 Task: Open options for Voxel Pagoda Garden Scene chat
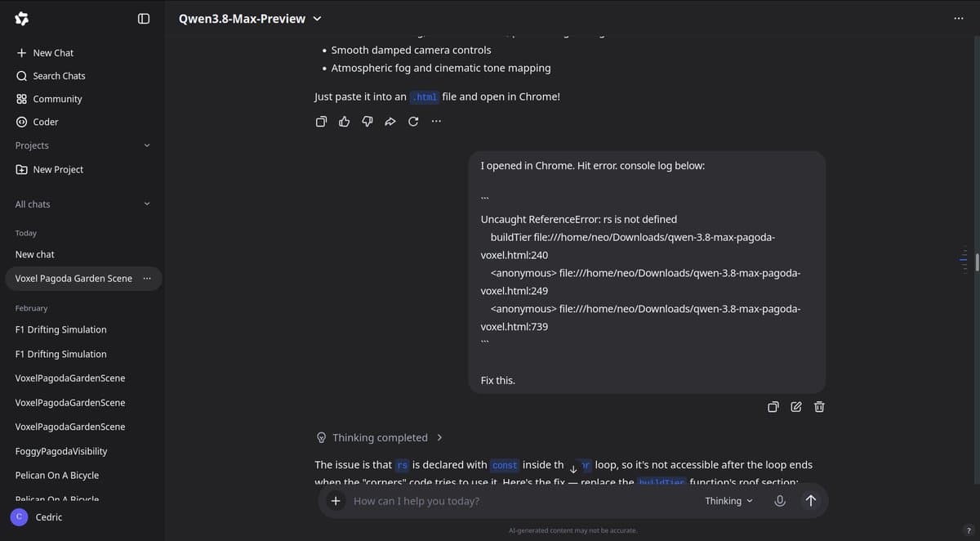click(x=147, y=279)
